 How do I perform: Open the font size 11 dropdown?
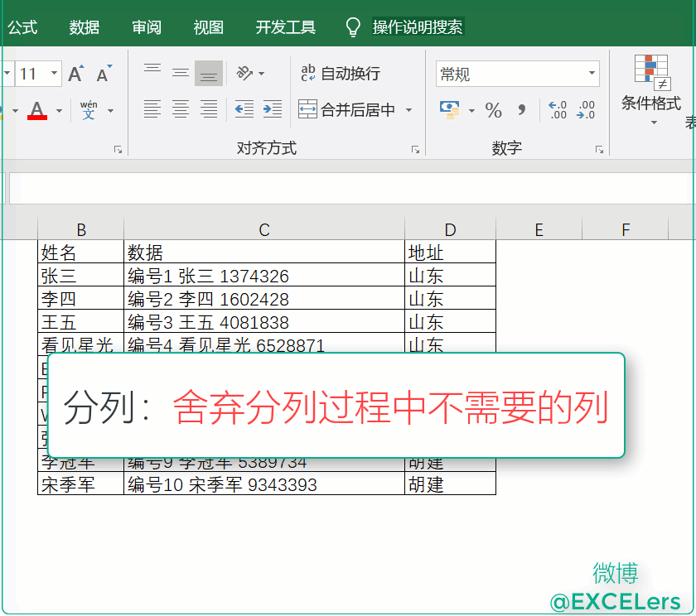pos(55,74)
